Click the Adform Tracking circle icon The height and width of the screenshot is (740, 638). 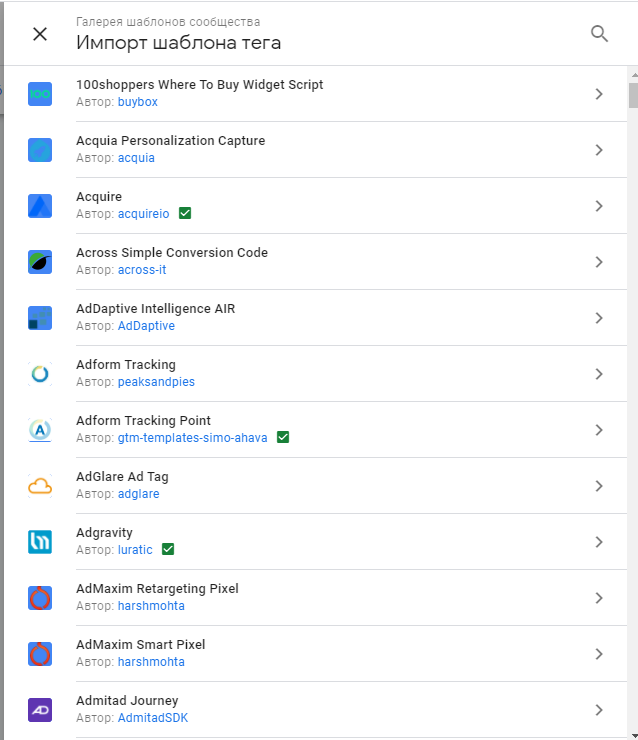40,374
